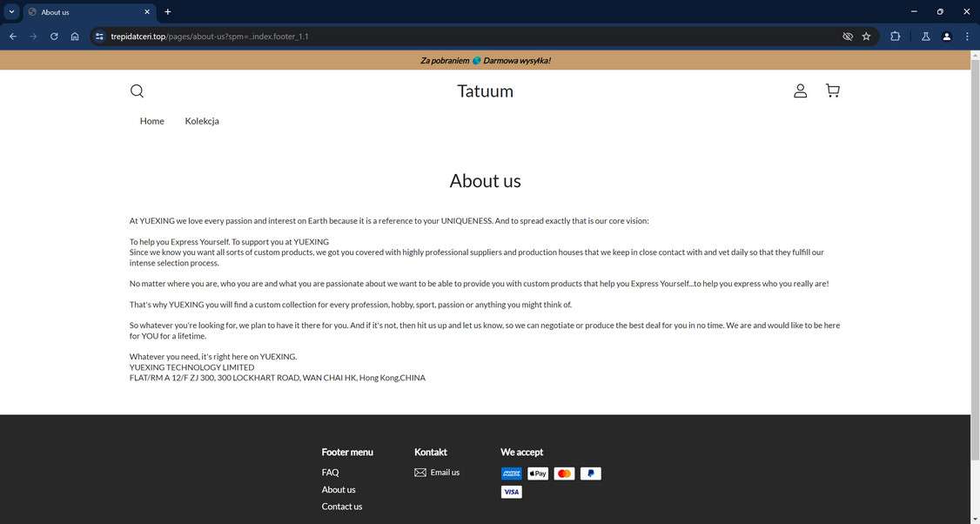Image resolution: width=980 pixels, height=524 pixels.
Task: Click the scrollbar down arrow
Action: [975, 519]
